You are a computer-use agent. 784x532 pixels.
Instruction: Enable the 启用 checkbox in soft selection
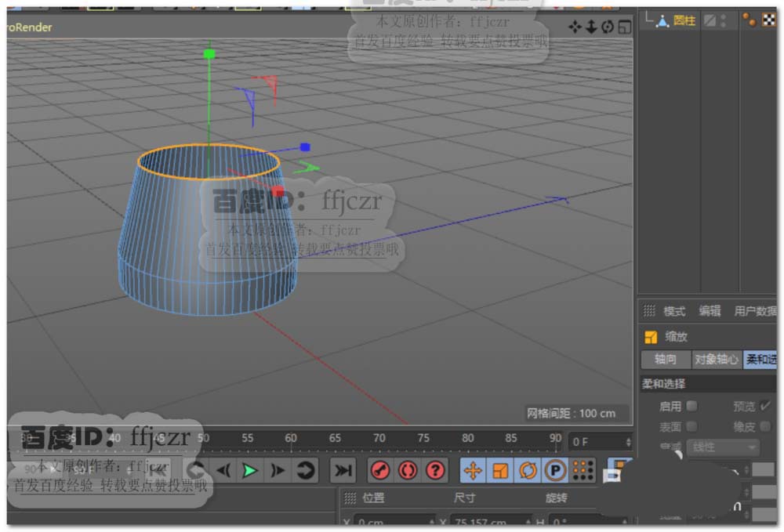point(691,406)
